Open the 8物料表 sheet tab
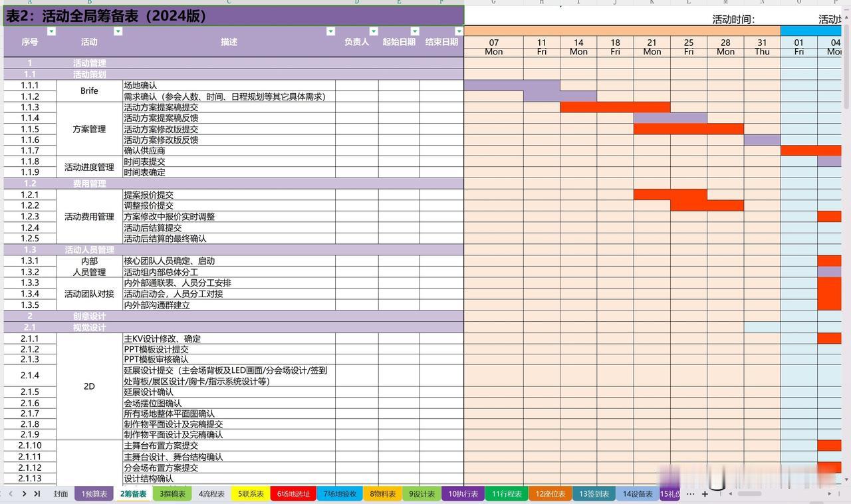Screen dimensions: 851x504 point(382,494)
